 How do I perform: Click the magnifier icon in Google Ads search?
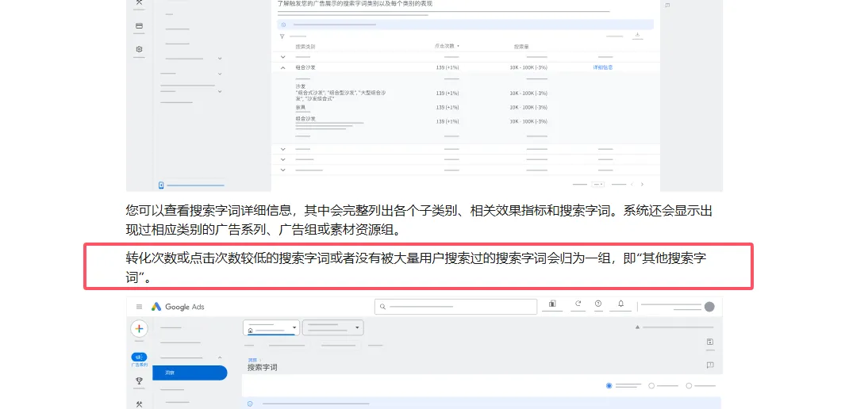[x=382, y=306]
